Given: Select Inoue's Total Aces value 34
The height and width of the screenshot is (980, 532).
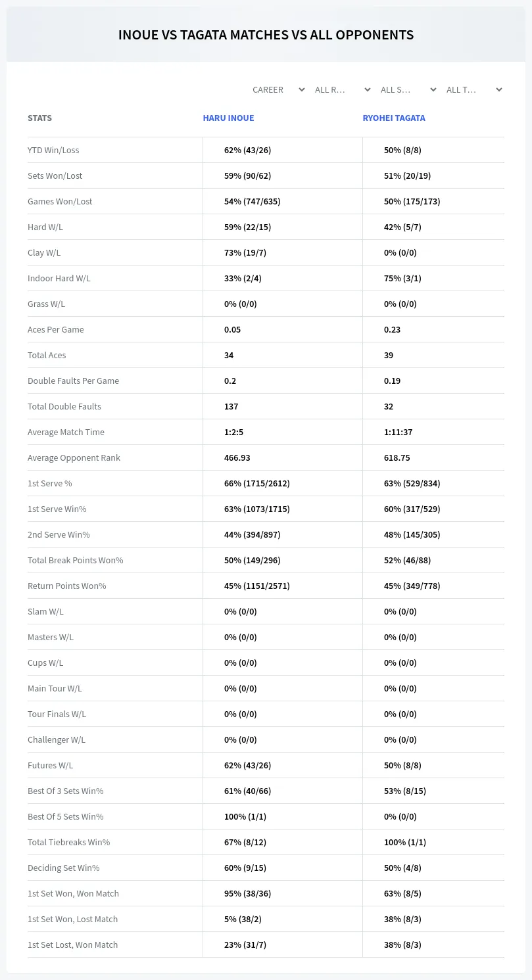Looking at the screenshot, I should pos(229,355).
